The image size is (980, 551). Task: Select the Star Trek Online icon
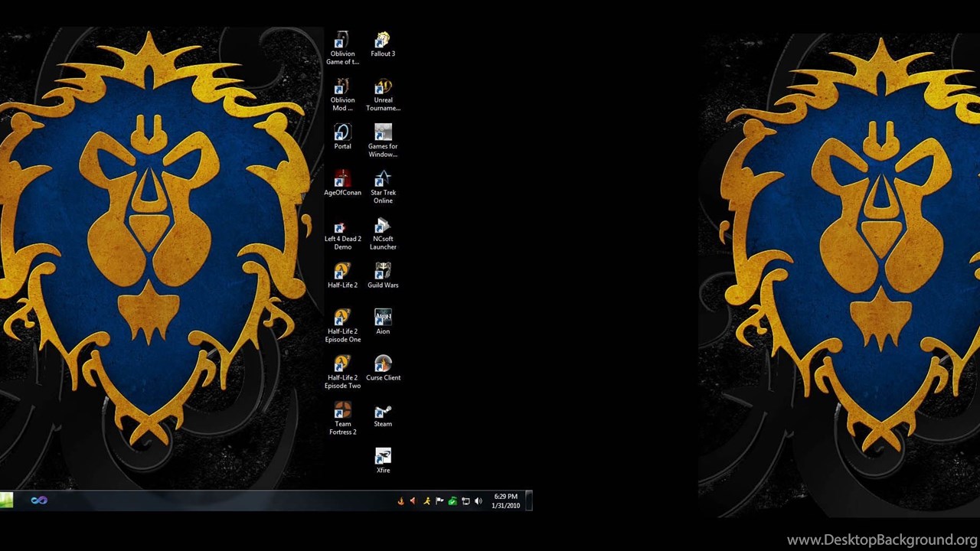click(383, 187)
